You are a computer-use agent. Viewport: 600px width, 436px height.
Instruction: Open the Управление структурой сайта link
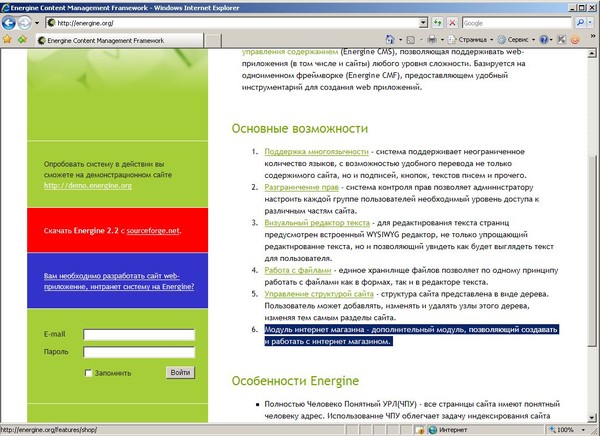pos(319,294)
